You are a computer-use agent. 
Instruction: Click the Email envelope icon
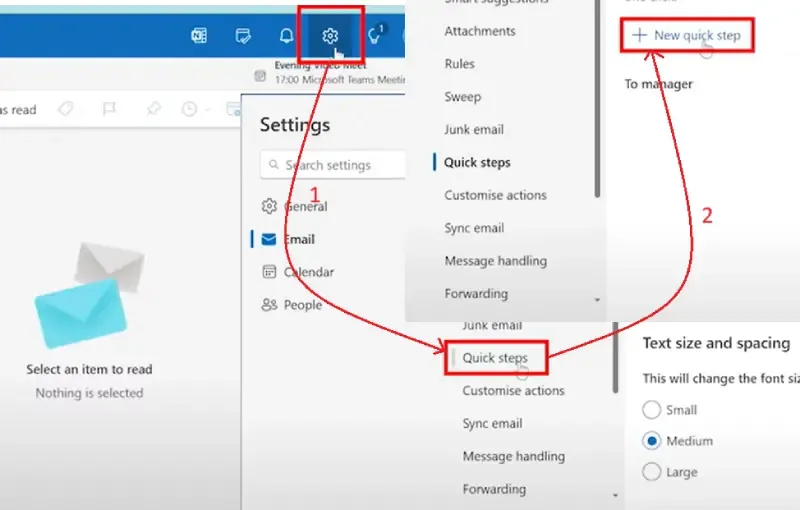(269, 239)
